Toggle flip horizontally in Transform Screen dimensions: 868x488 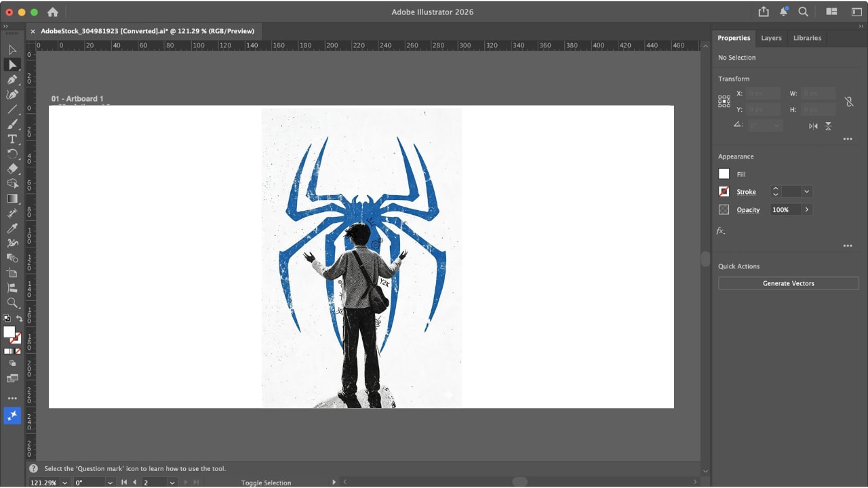[813, 126]
